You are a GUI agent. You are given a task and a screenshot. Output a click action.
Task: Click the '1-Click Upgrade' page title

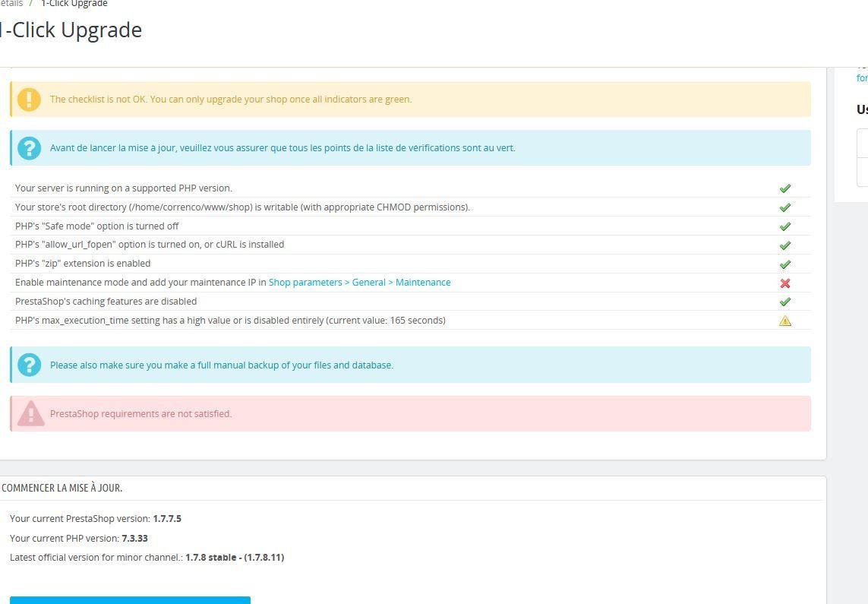71,30
